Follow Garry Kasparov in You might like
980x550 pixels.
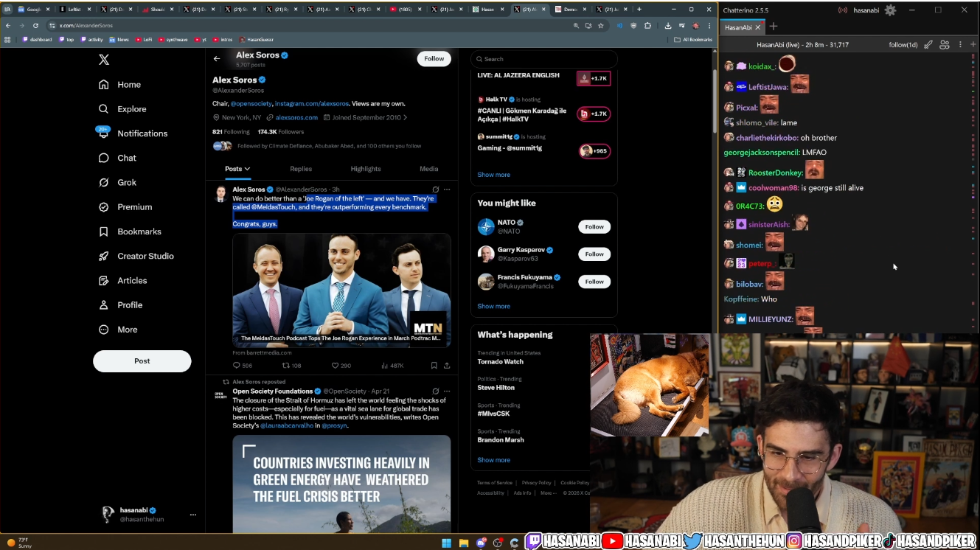[x=594, y=254]
